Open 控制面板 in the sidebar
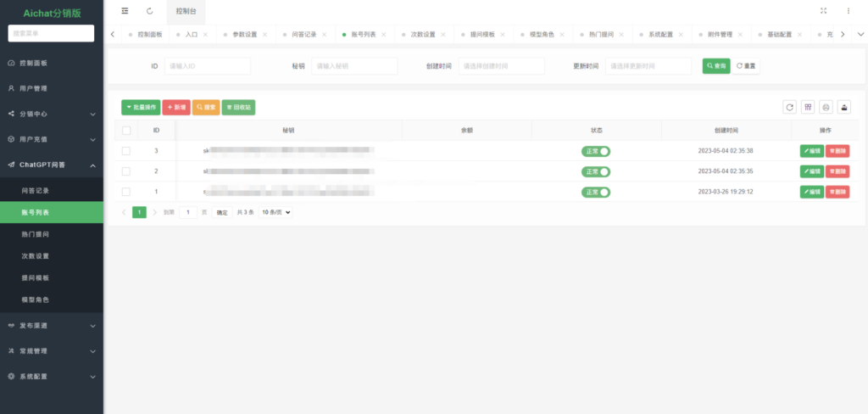 tap(52, 63)
